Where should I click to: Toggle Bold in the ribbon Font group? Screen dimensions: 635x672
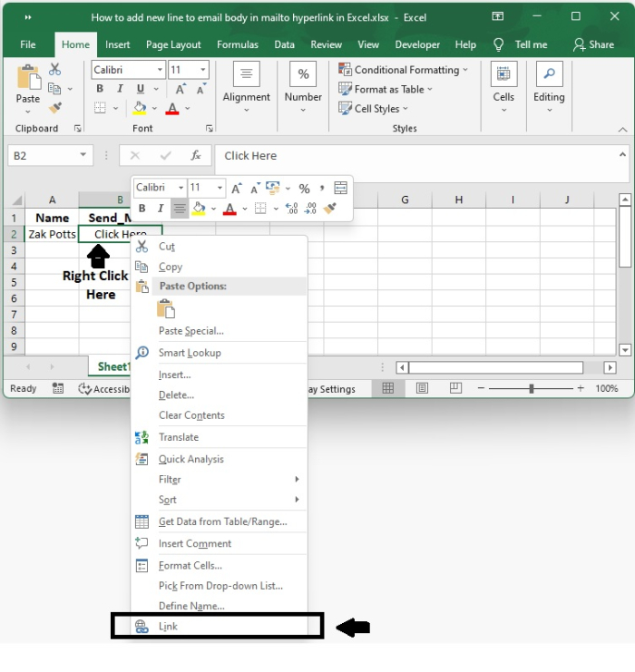click(100, 89)
